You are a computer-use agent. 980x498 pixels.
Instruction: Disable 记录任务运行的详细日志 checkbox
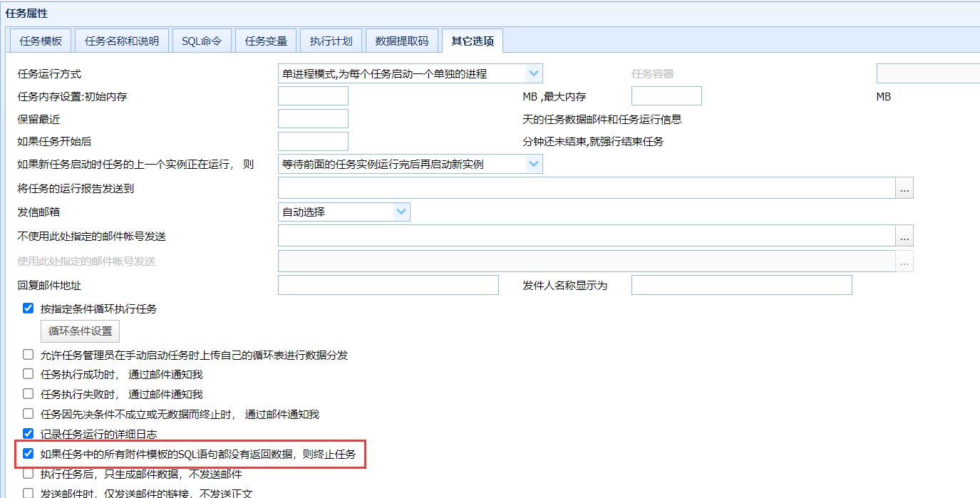[29, 433]
